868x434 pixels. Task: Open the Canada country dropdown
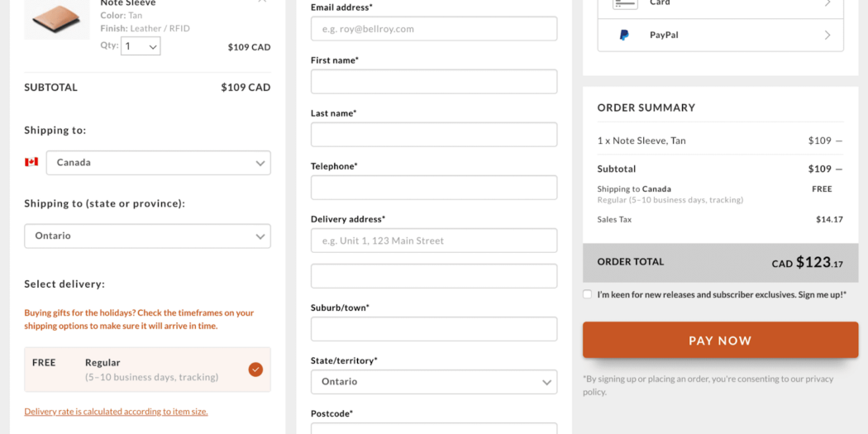click(x=158, y=163)
